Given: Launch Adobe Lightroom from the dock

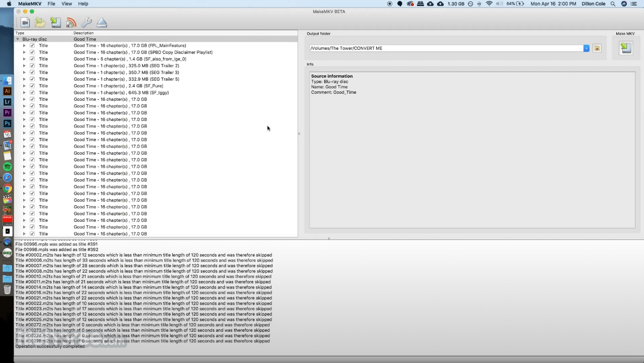Looking at the screenshot, I should (8, 102).
